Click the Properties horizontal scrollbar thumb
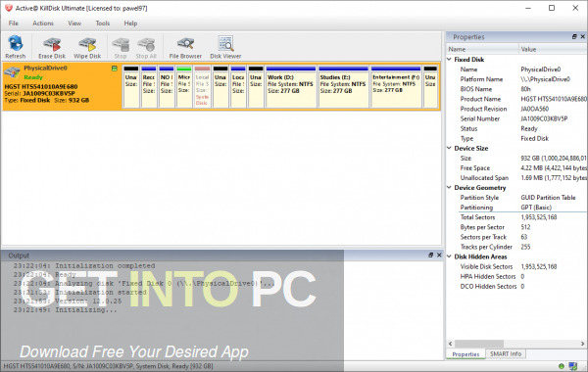588x372 pixels. point(479,344)
